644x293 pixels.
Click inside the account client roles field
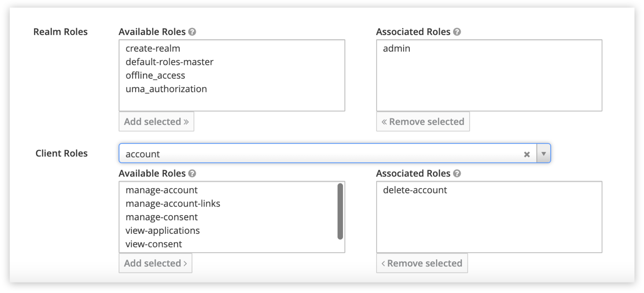(300, 154)
